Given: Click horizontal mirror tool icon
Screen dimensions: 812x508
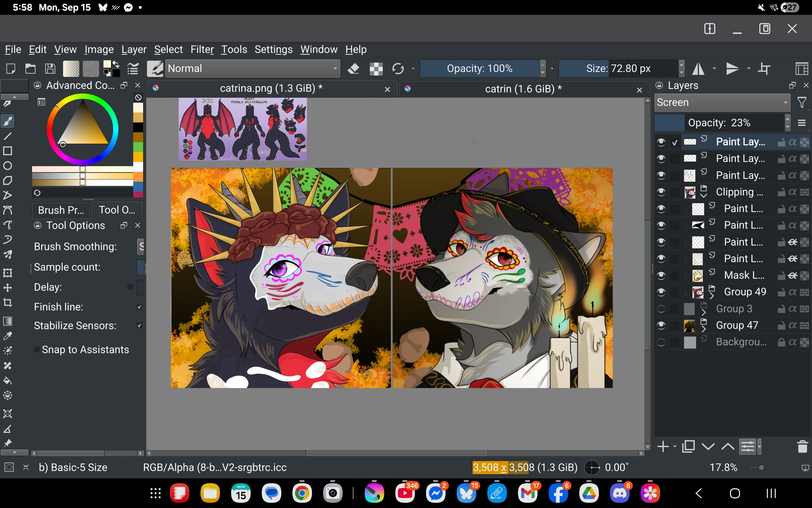Looking at the screenshot, I should click(x=698, y=68).
